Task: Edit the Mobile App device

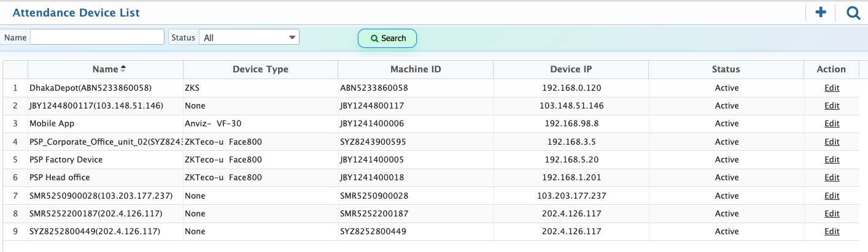Action: tap(831, 124)
